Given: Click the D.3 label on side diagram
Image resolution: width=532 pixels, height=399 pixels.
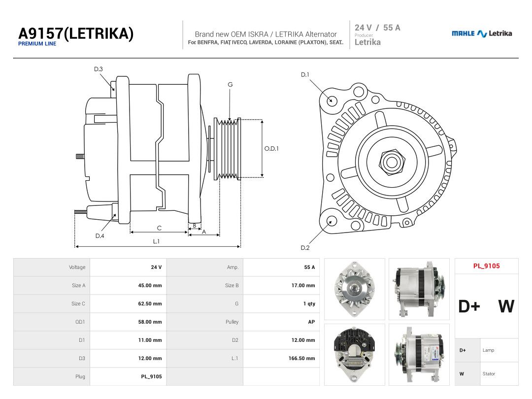Looking at the screenshot, I should point(99,69).
